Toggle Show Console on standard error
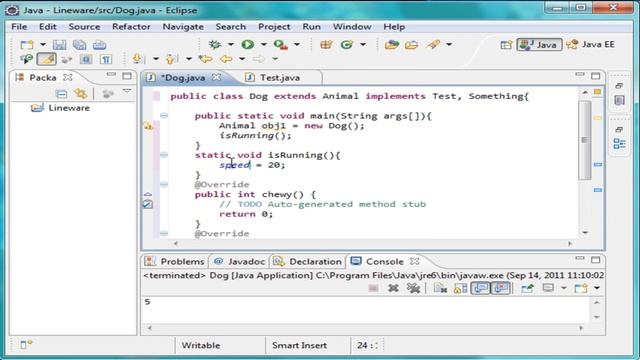Screen dimensions: 640x360 (x=500, y=289)
